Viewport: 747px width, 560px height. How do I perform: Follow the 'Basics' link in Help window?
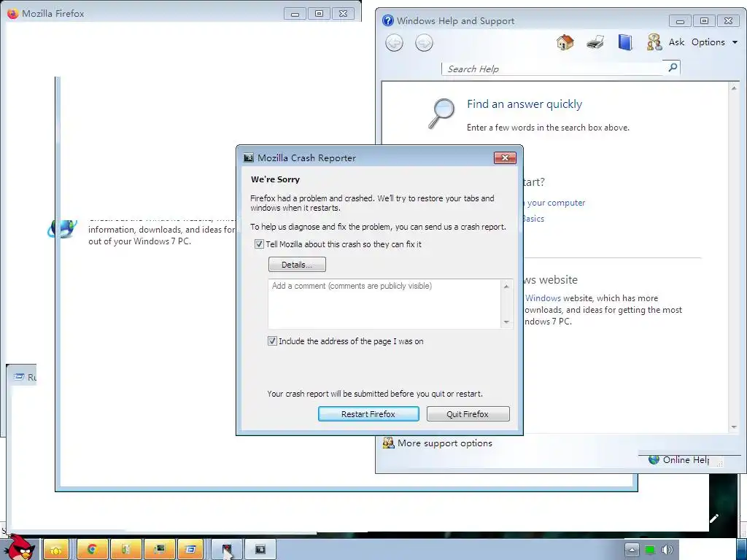(x=533, y=219)
